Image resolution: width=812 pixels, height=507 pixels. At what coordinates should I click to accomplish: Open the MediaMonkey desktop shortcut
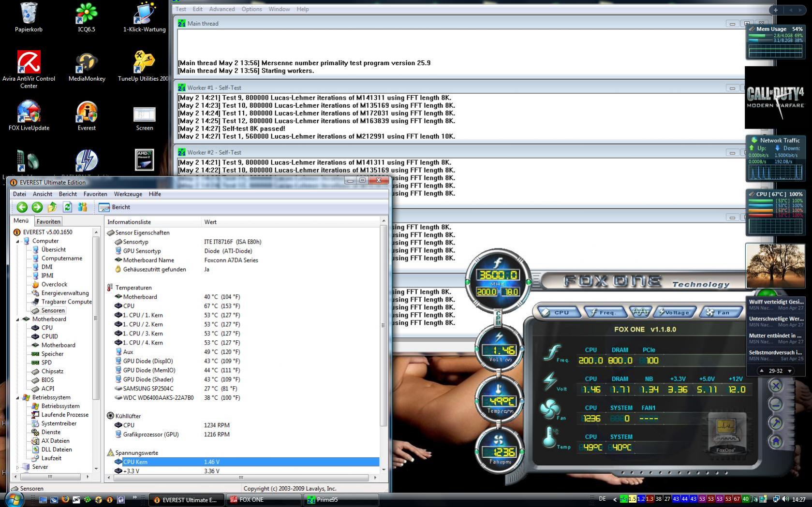click(x=87, y=67)
